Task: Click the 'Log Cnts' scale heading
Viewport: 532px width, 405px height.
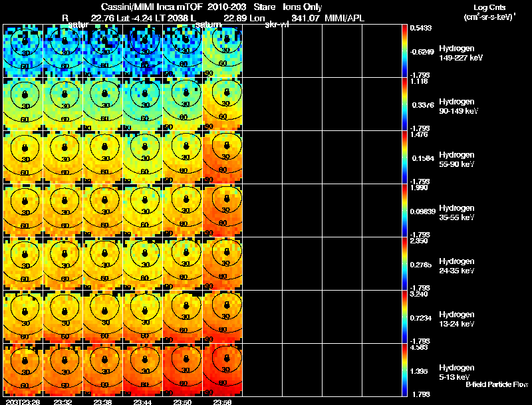Action: (489, 7)
